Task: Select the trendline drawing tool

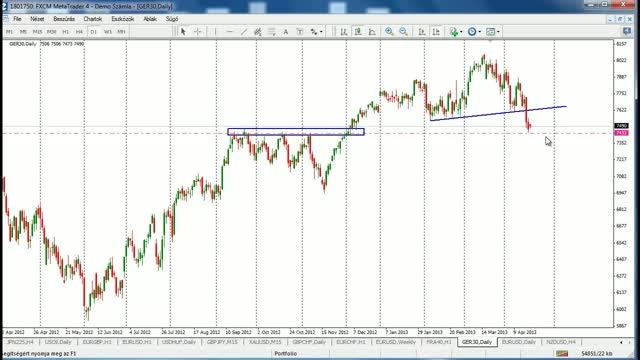Action: 244,32
